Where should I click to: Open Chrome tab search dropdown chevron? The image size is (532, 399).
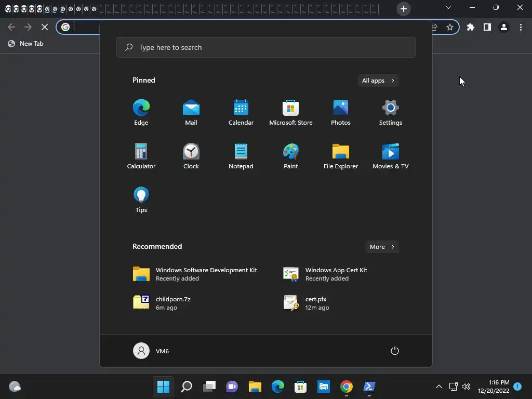pos(448,7)
